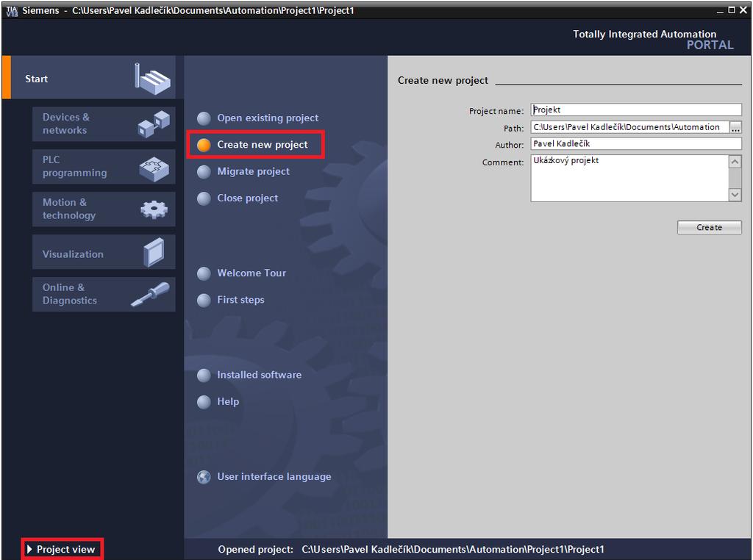Click the Visualization panel icon
The height and width of the screenshot is (560, 753).
pos(154,252)
